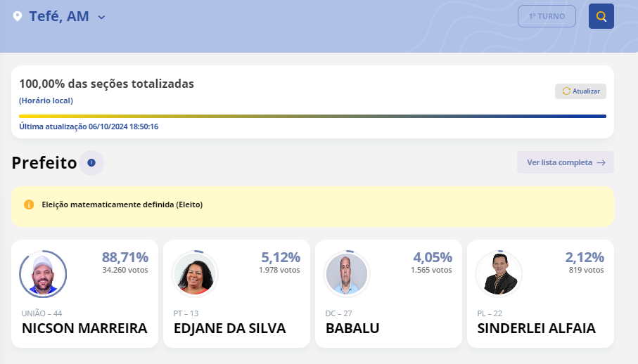The height and width of the screenshot is (364, 638).
Task: Open Edjane da Silva's candidate photo
Action: [x=195, y=274]
